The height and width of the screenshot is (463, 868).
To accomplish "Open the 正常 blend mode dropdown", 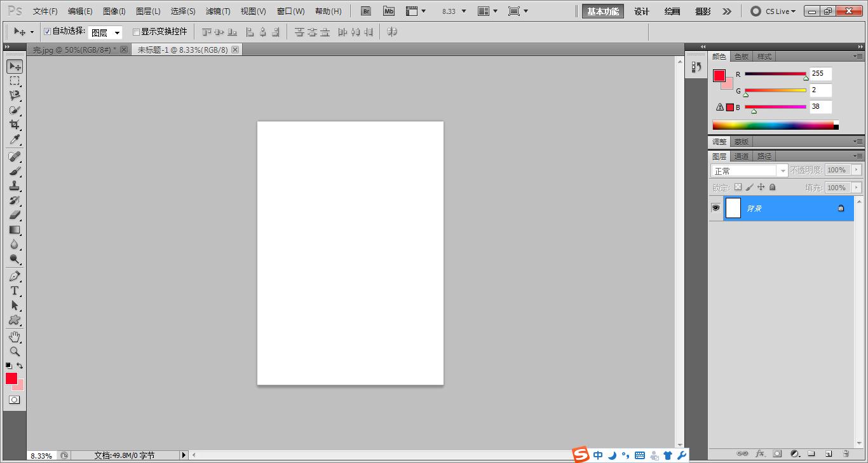I will [x=749, y=170].
